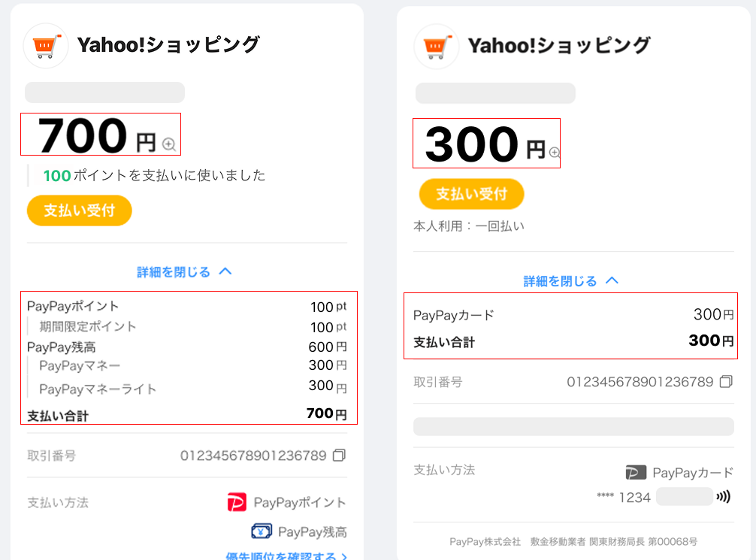
Task: Click the PayPayカード 300円 detail row
Action: tap(573, 315)
